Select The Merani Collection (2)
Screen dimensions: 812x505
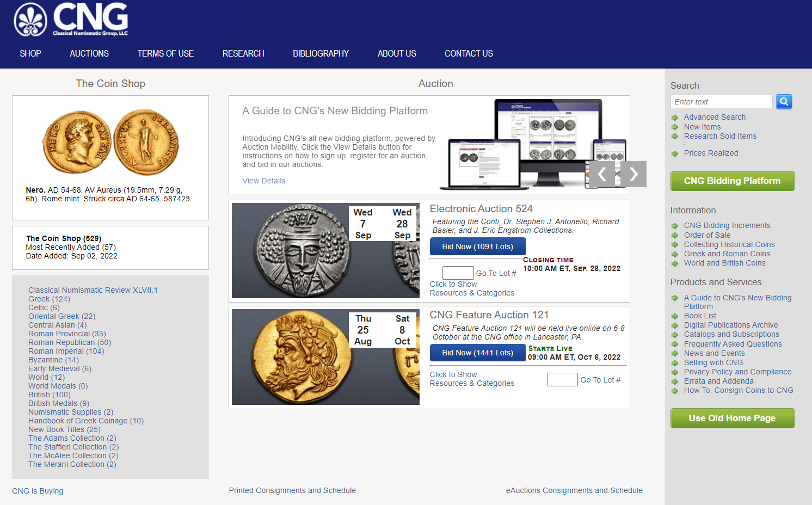click(x=72, y=464)
